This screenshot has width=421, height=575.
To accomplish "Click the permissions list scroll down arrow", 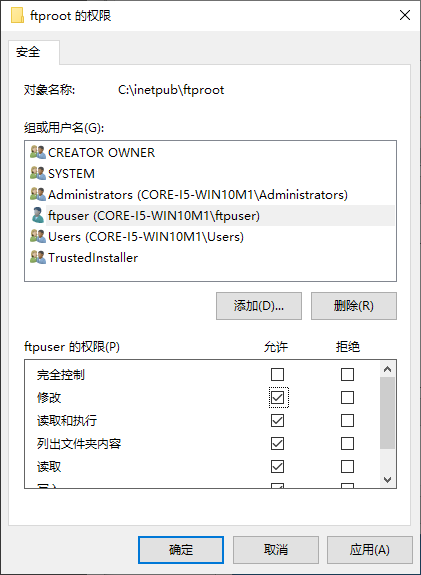I will click(x=388, y=480).
